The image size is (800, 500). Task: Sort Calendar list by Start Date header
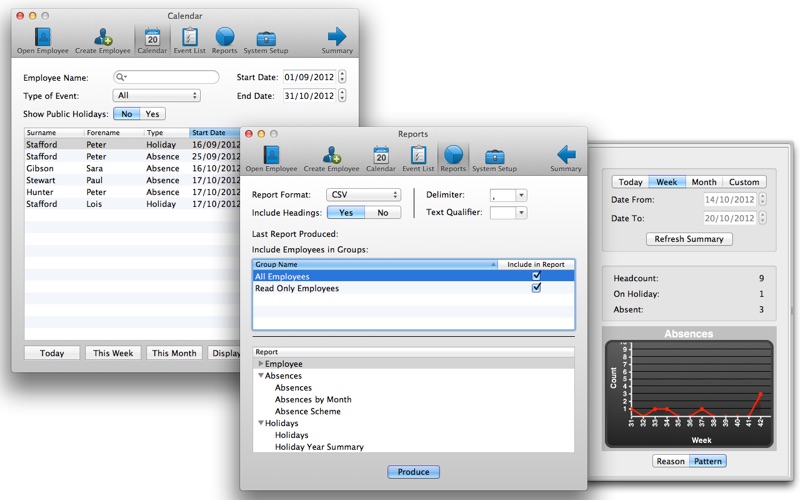point(214,133)
